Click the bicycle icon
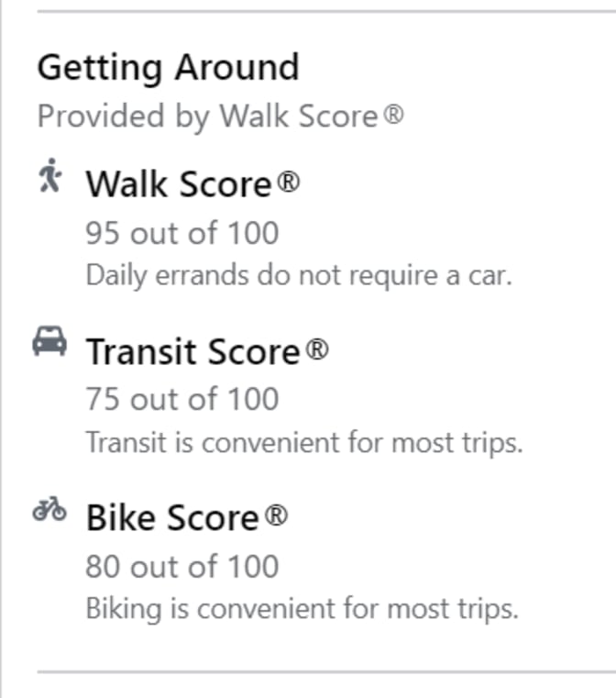Image resolution: width=616 pixels, height=698 pixels. click(49, 509)
